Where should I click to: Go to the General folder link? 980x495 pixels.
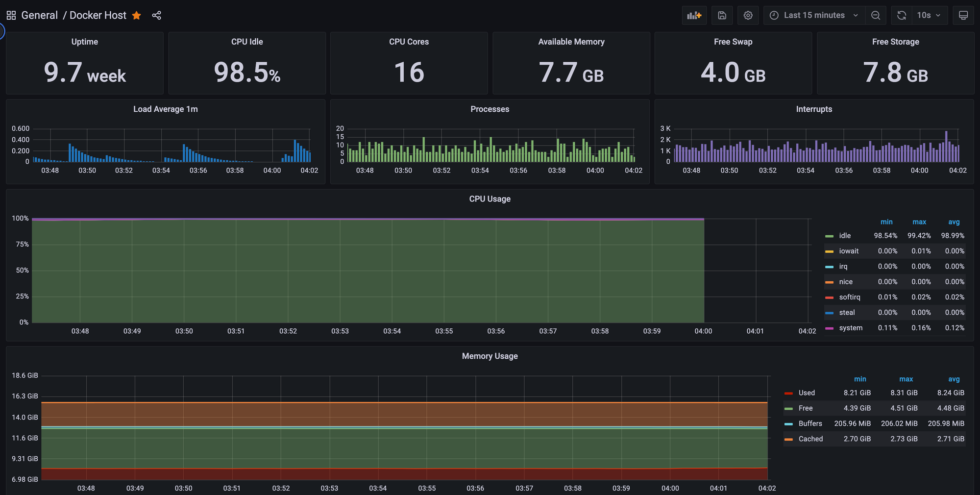tap(39, 15)
